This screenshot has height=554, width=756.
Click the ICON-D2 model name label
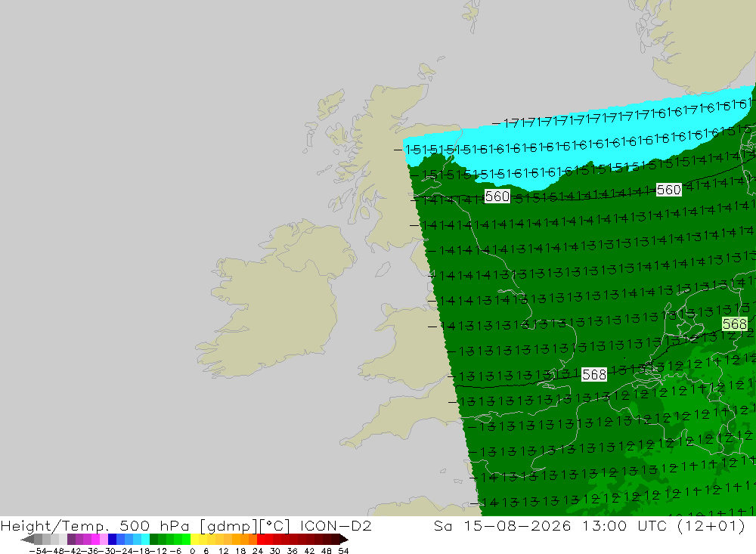(336, 525)
